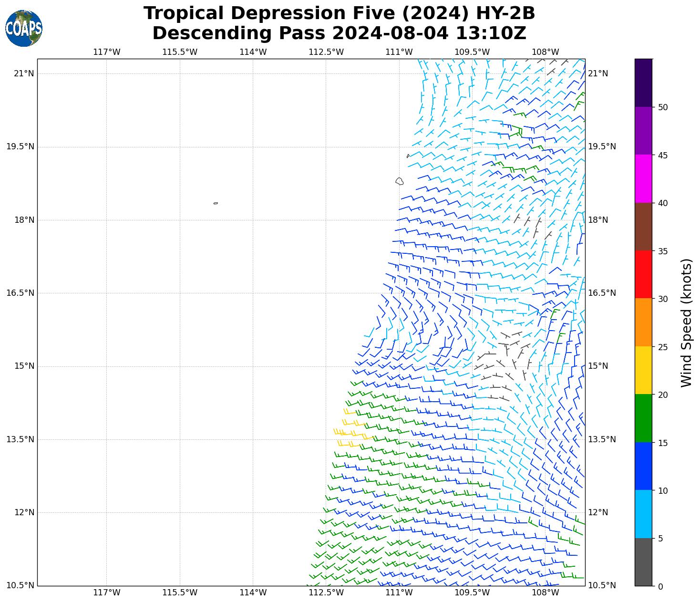Click the "Descending Pass 2024-08-04 13:10Z" subtitle
The width and height of the screenshot is (700, 603).
coord(339,33)
